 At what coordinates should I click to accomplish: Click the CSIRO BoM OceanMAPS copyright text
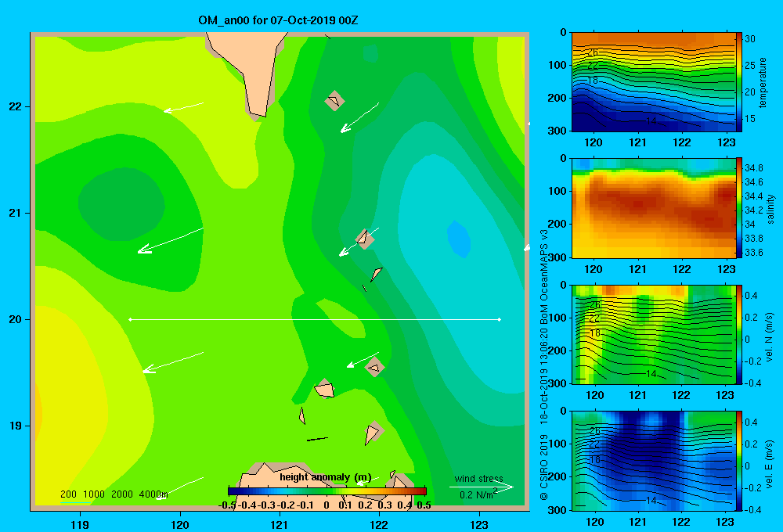pos(544,365)
